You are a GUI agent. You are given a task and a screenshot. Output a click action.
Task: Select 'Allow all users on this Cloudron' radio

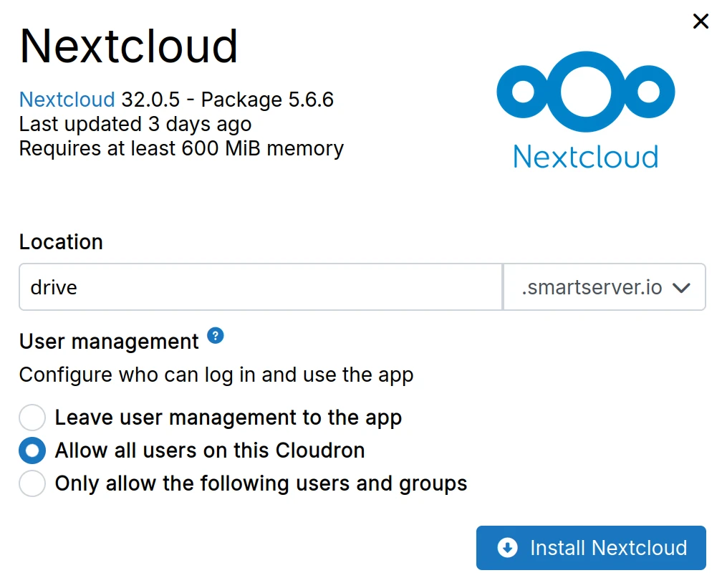click(32, 450)
